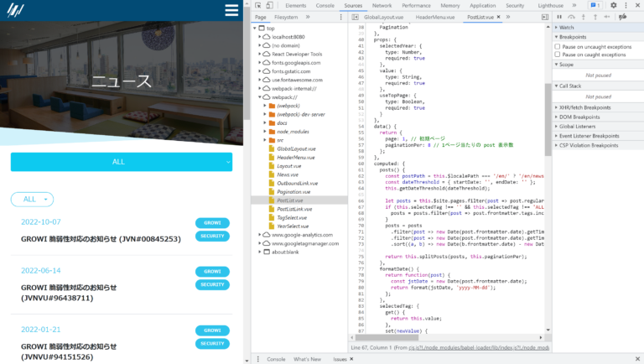
Task: Open DevTools settings gear
Action: point(613,5)
